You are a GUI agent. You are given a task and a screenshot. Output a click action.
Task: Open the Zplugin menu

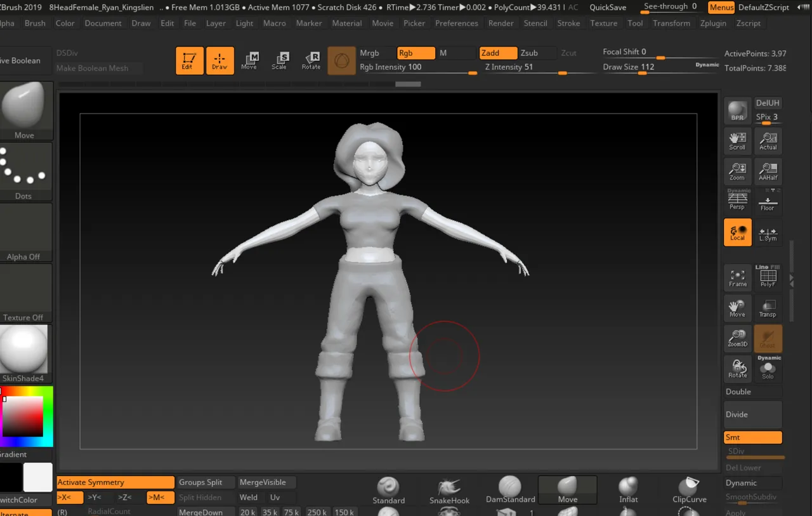(713, 23)
